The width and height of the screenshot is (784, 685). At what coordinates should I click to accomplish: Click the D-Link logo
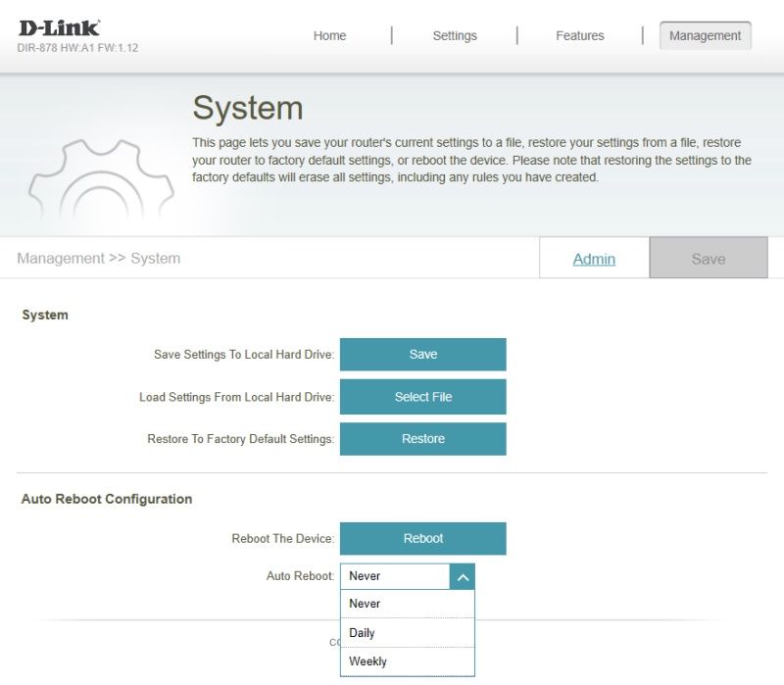tap(60, 28)
